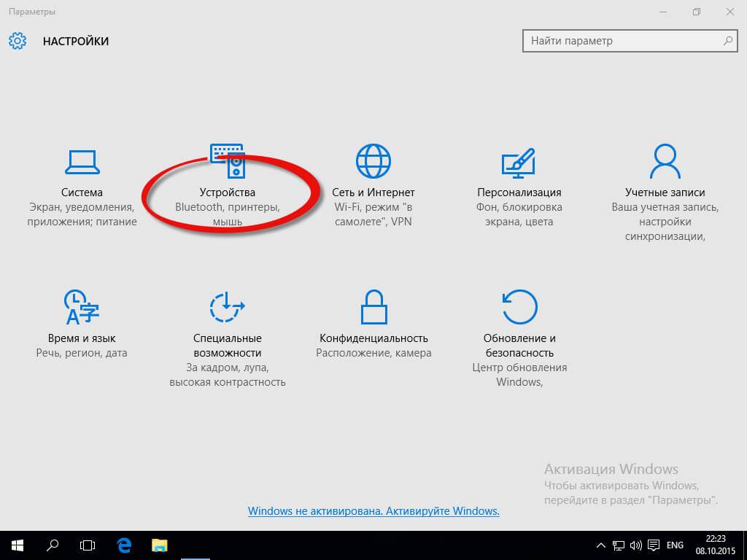Open the Система laptop icon

(82, 160)
